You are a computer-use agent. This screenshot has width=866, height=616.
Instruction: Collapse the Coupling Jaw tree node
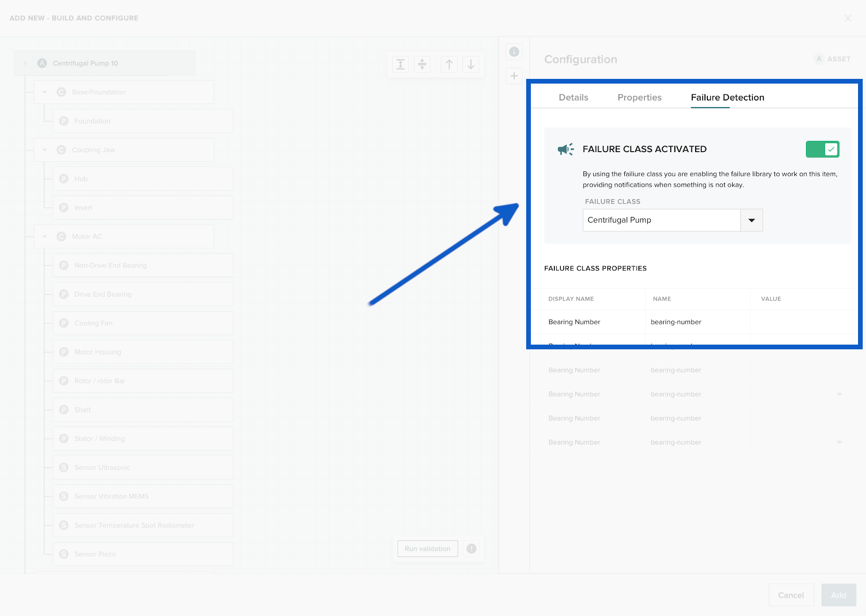point(44,149)
